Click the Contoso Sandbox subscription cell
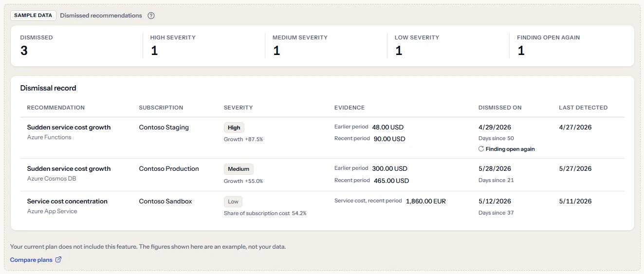 pyautogui.click(x=166, y=201)
